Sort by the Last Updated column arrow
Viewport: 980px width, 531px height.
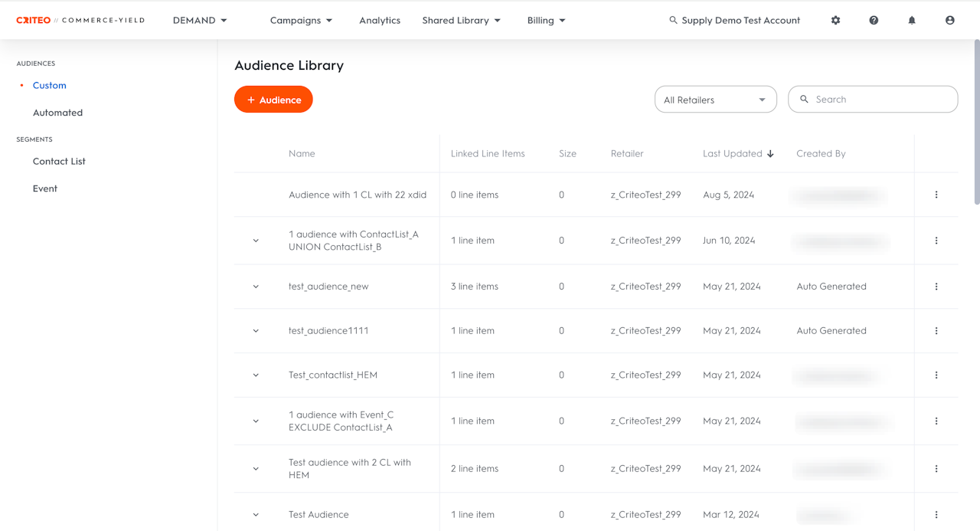pos(770,154)
